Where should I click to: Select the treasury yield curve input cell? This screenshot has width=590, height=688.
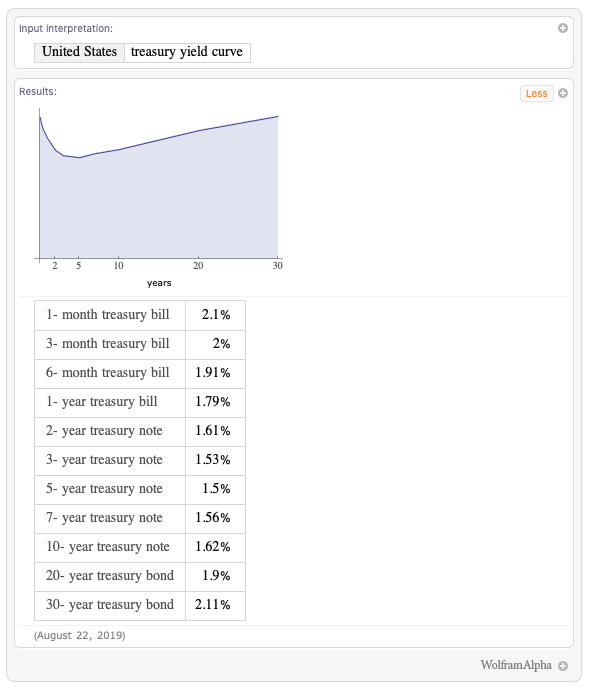coord(187,53)
